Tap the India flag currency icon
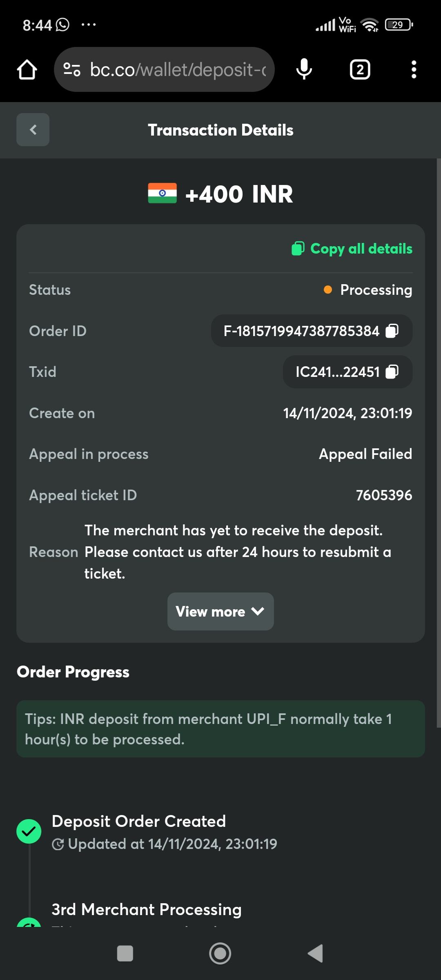Image resolution: width=441 pixels, height=980 pixels. point(162,193)
